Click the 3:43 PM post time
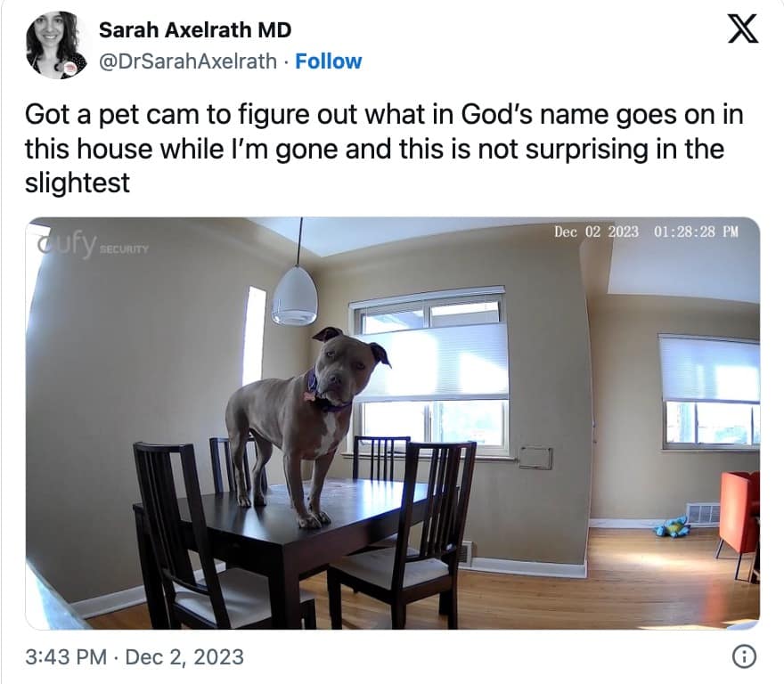 tap(66, 656)
